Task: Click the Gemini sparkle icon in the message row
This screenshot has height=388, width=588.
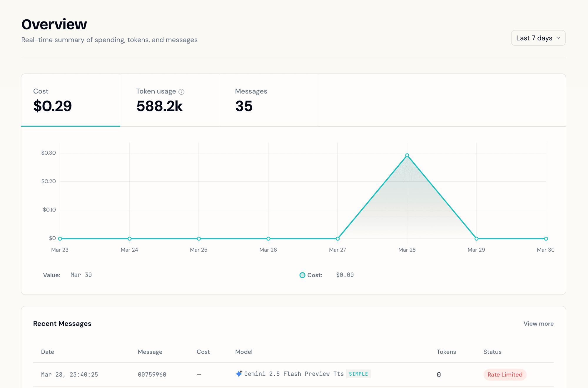Action: [239, 374]
